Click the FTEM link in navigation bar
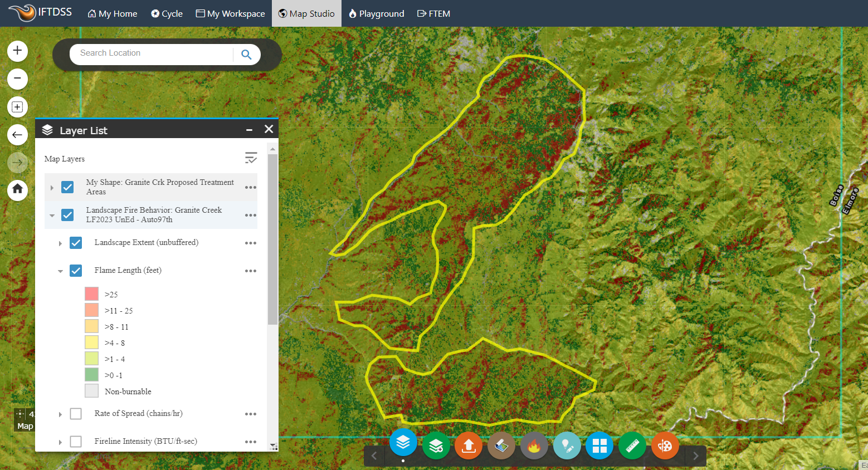This screenshot has width=868, height=470. click(433, 13)
